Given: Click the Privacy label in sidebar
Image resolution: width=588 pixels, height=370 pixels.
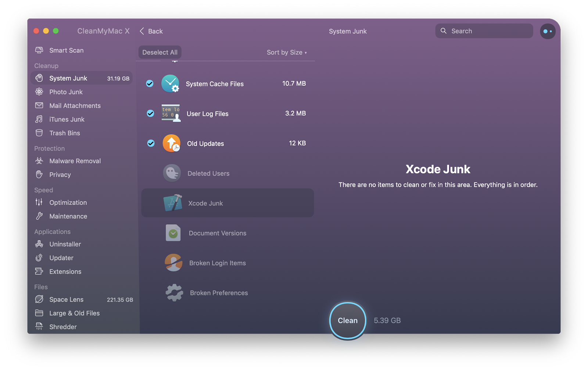Looking at the screenshot, I should pos(60,174).
